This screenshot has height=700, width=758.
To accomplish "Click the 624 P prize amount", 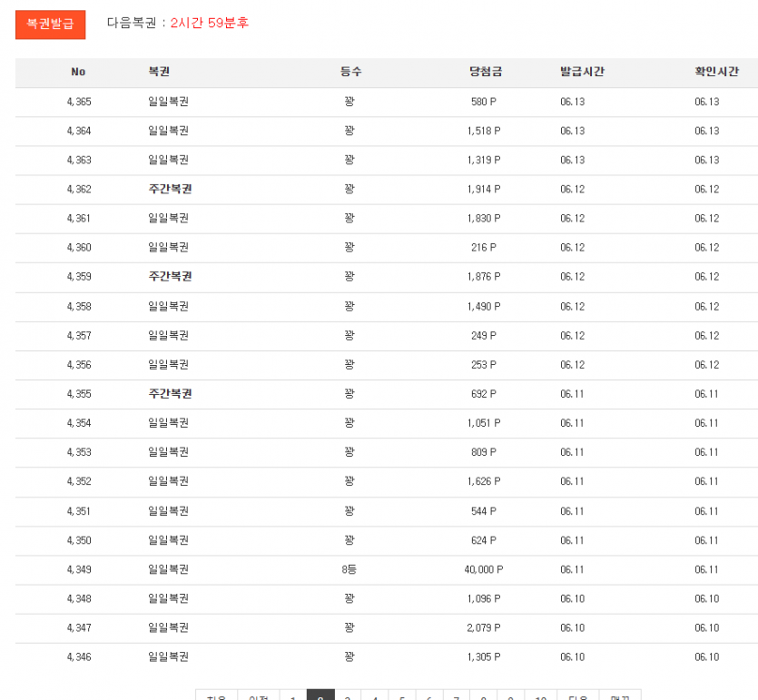I will point(484,540).
